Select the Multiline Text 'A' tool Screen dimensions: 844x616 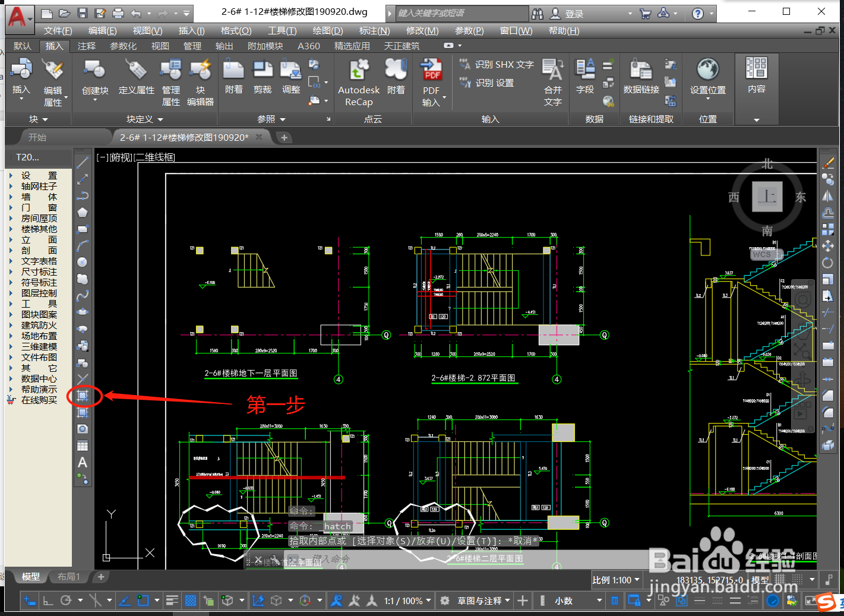[x=83, y=462]
